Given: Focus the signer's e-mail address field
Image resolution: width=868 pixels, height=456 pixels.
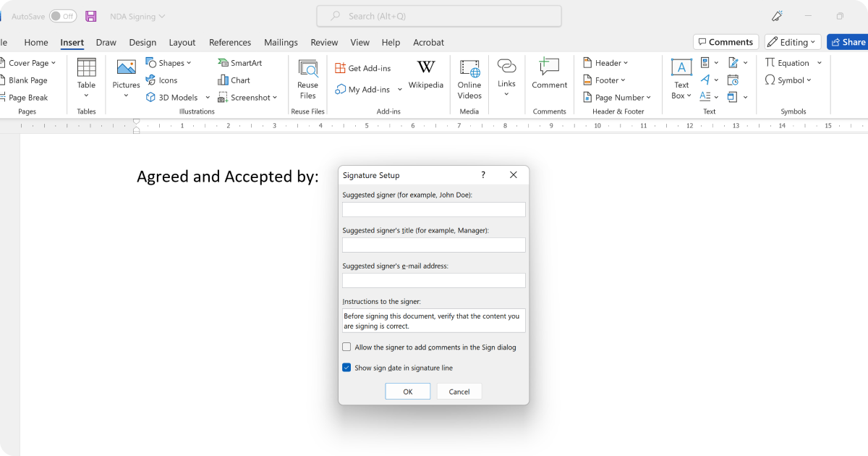Looking at the screenshot, I should click(434, 281).
